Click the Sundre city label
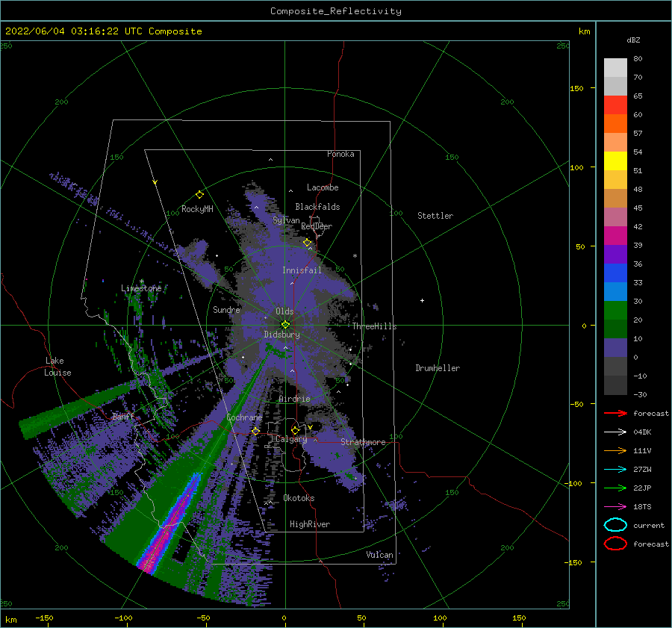 click(x=227, y=309)
